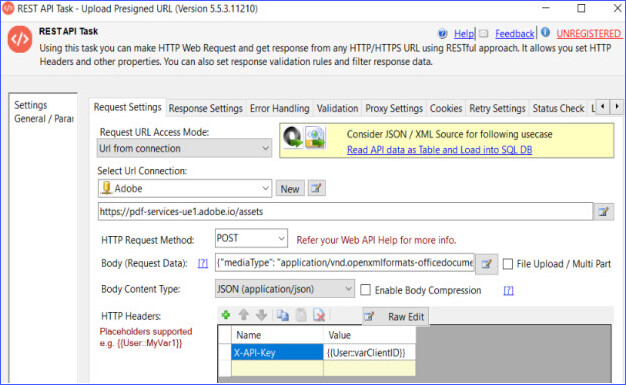Click the Name column header
The height and width of the screenshot is (385, 626).
[x=277, y=335]
